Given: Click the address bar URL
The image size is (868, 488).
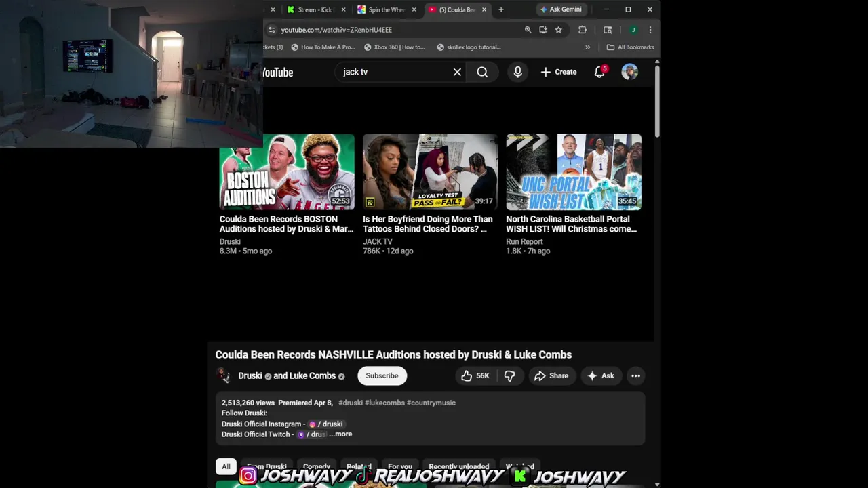Looking at the screenshot, I should point(336,30).
